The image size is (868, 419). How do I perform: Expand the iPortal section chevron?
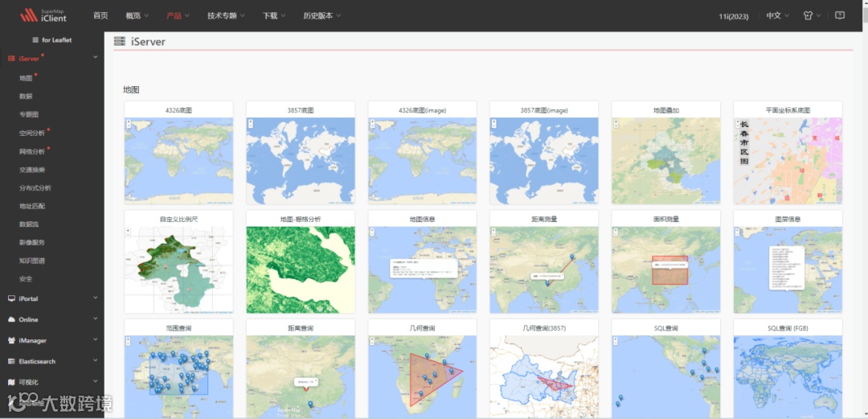(95, 298)
